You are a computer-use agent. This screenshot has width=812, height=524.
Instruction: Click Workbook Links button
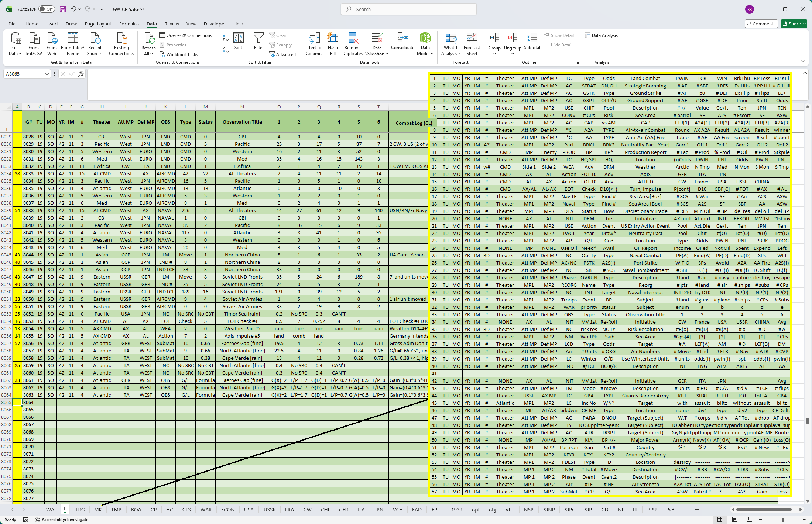pyautogui.click(x=179, y=55)
